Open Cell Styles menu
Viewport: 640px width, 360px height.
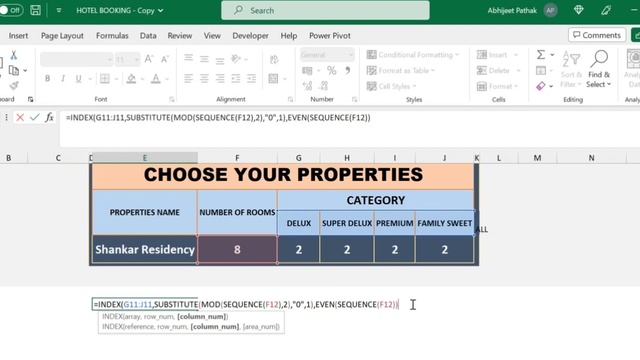[391, 86]
